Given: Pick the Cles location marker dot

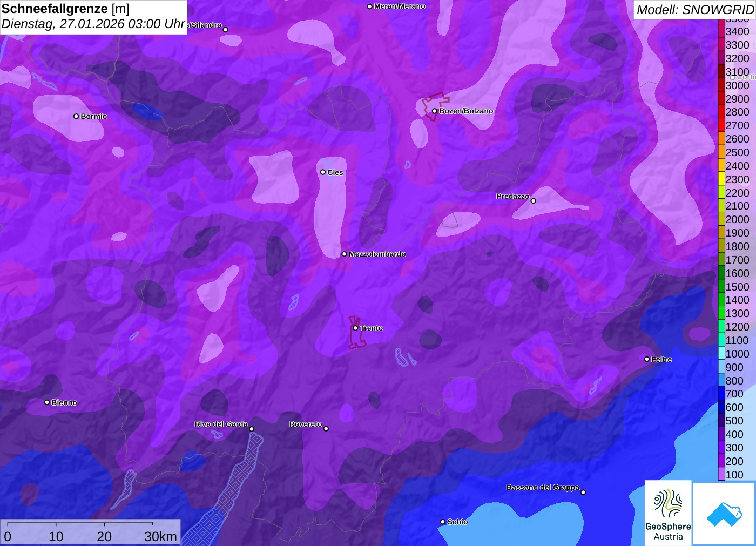Looking at the screenshot, I should [x=322, y=172].
